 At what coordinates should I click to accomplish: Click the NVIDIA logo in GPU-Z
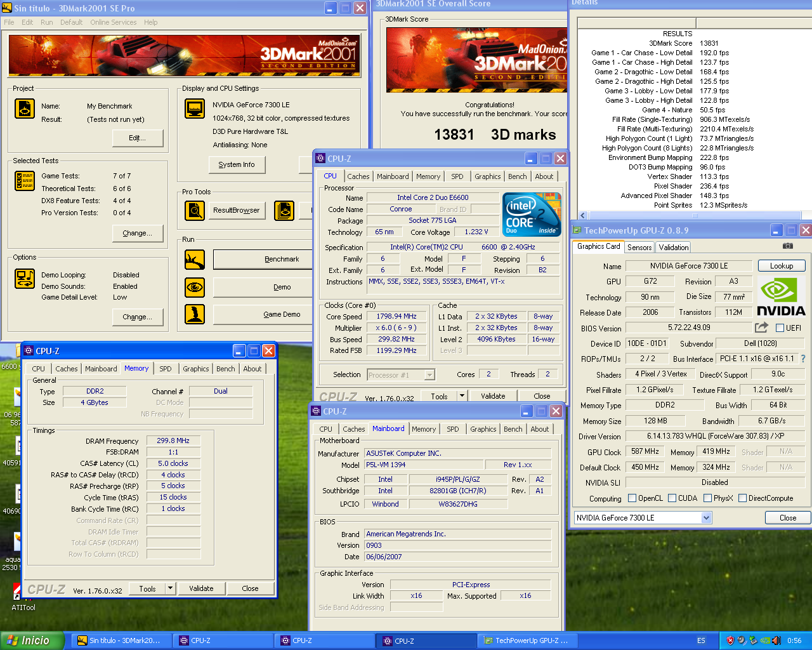click(x=782, y=297)
